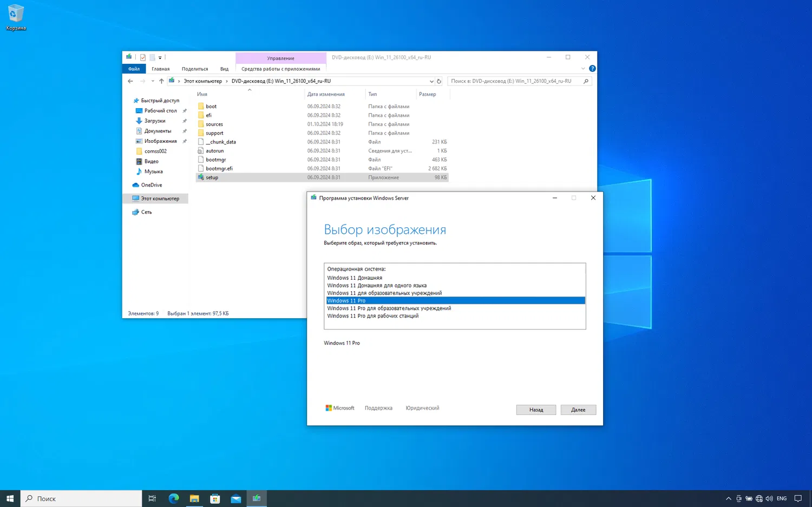Screen dimensions: 812x507
Task: Click the New Folder quick access icon in Explorer
Action: tap(152, 57)
